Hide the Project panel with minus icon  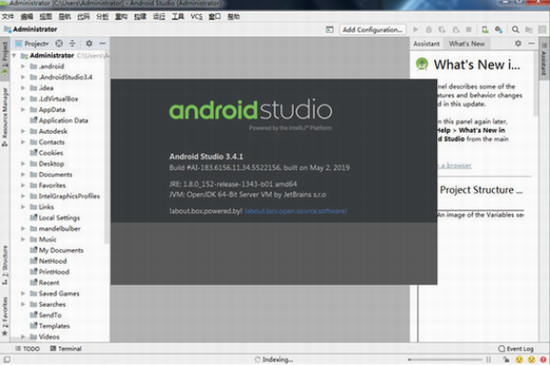[x=102, y=43]
